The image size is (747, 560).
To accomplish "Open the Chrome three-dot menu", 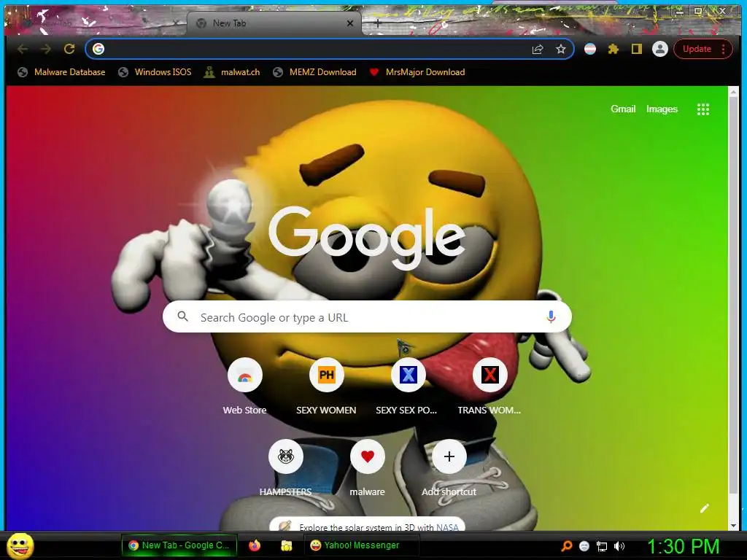I will coord(723,49).
